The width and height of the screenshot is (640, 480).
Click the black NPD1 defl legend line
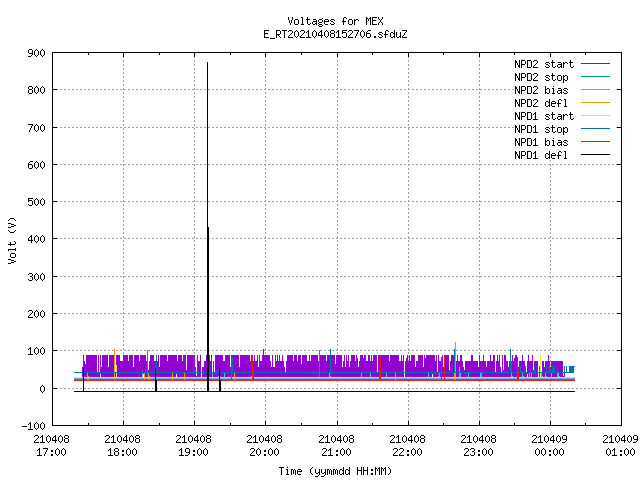(595, 155)
